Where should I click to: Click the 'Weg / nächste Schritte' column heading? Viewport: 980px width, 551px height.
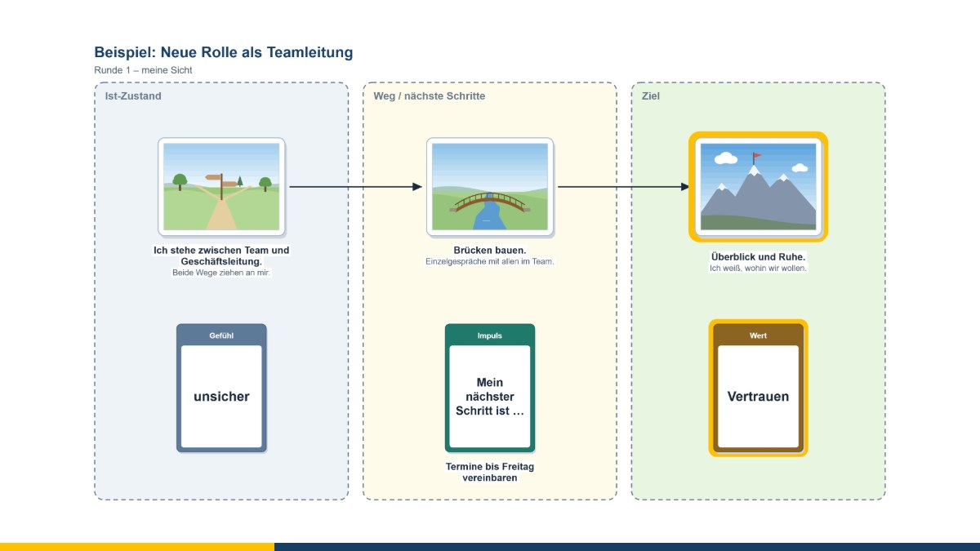(x=430, y=96)
